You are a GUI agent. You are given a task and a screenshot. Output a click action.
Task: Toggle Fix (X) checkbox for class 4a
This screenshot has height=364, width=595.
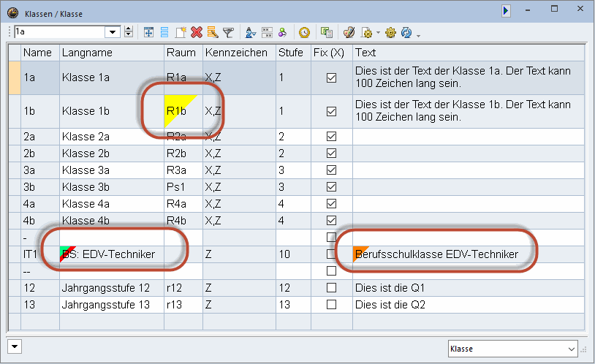coord(331,203)
